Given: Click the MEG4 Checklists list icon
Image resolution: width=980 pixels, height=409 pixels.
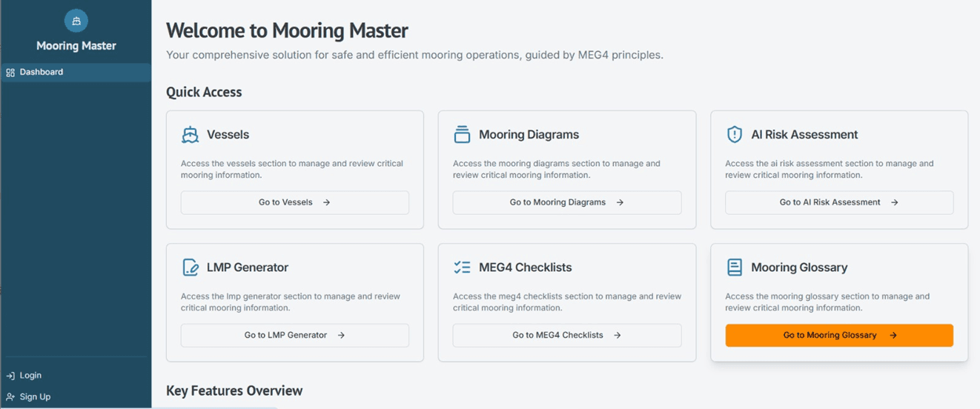Looking at the screenshot, I should point(462,267).
